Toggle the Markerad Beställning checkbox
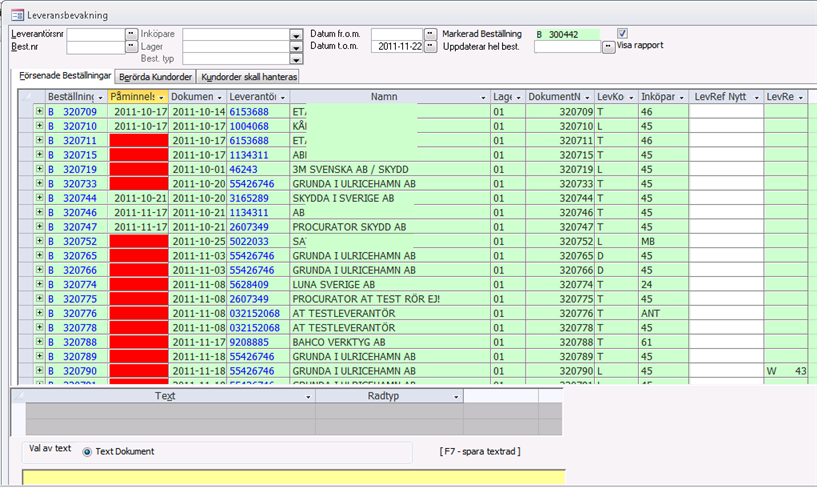This screenshot has height=488, width=817. (622, 33)
